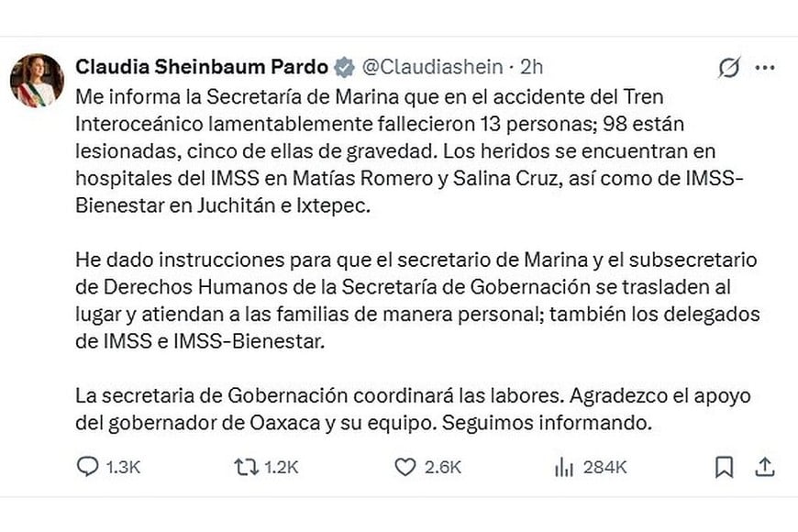This screenshot has width=798, height=532.
Task: Open the Grok explanation for this post
Action: 728,66
